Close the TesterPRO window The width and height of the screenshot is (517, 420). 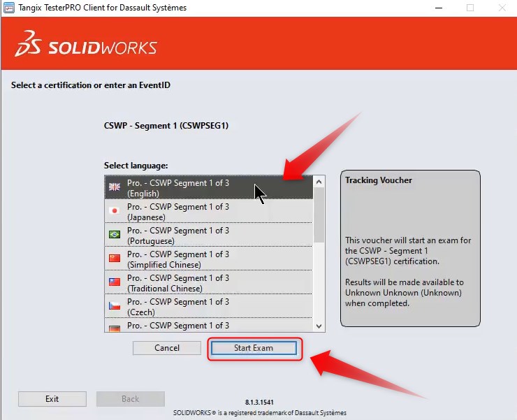tap(502, 8)
